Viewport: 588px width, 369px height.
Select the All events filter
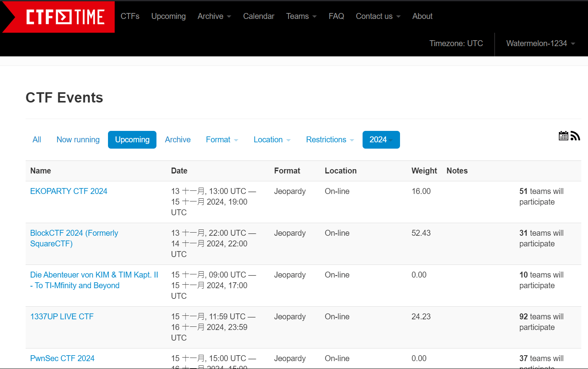point(37,140)
